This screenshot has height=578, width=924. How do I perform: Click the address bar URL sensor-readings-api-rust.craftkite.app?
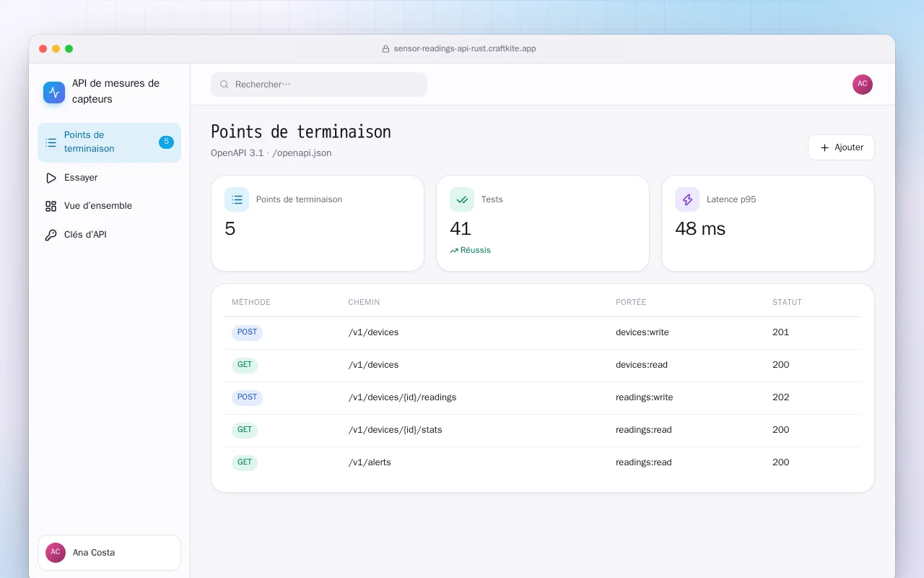pyautogui.click(x=465, y=49)
